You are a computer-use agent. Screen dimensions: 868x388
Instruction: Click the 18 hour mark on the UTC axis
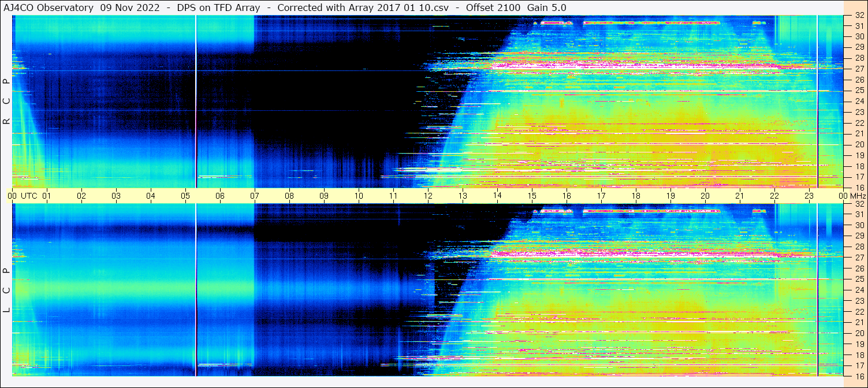pyautogui.click(x=636, y=196)
